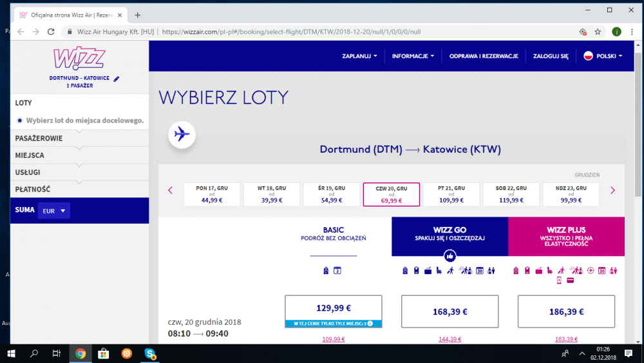644x363 pixels.
Task: Expand the Zaplanuj menu
Action: coord(360,56)
